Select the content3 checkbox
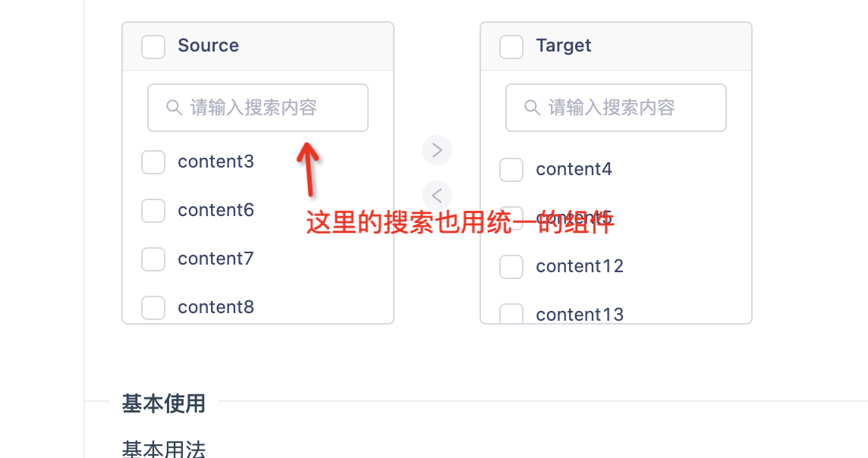 pyautogui.click(x=153, y=162)
